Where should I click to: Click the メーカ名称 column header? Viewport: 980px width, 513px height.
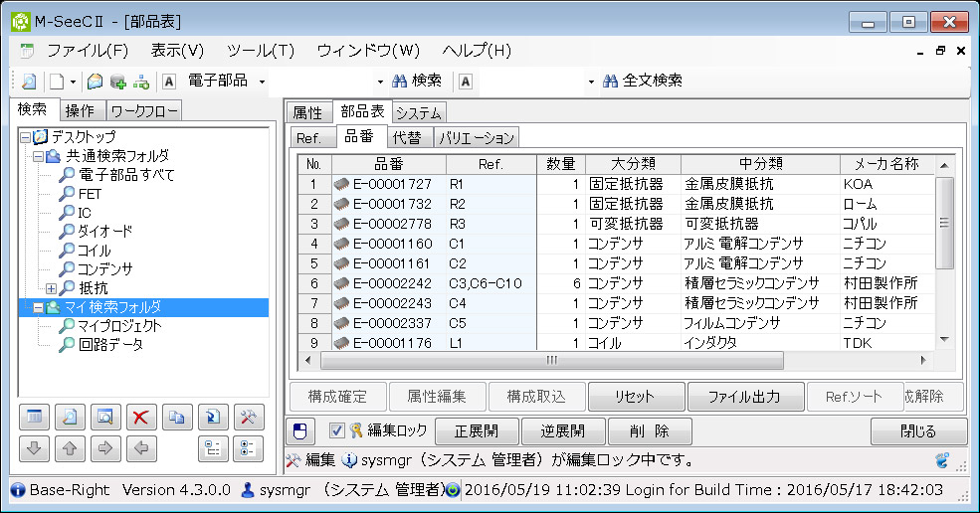coord(886,164)
